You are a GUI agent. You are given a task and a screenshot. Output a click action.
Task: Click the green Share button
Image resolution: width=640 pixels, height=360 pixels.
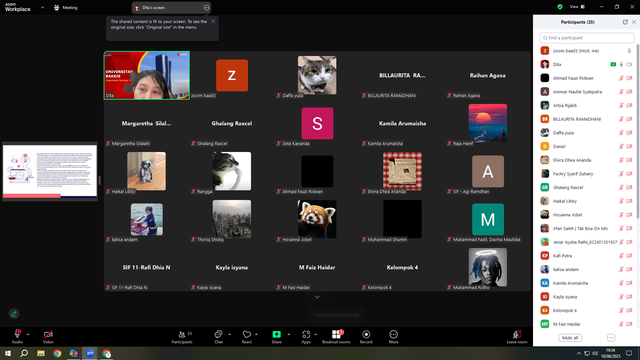tap(277, 334)
